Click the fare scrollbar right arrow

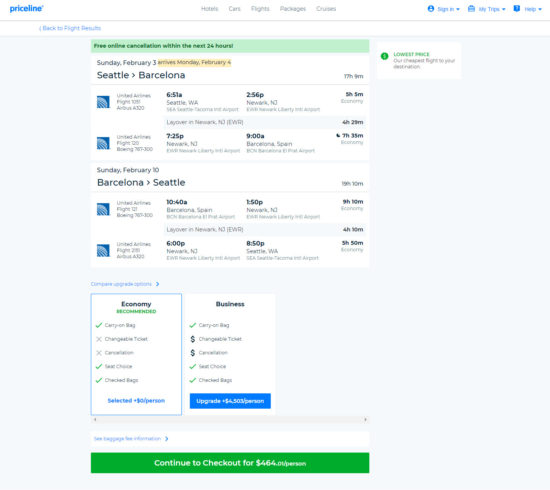[x=365, y=419]
